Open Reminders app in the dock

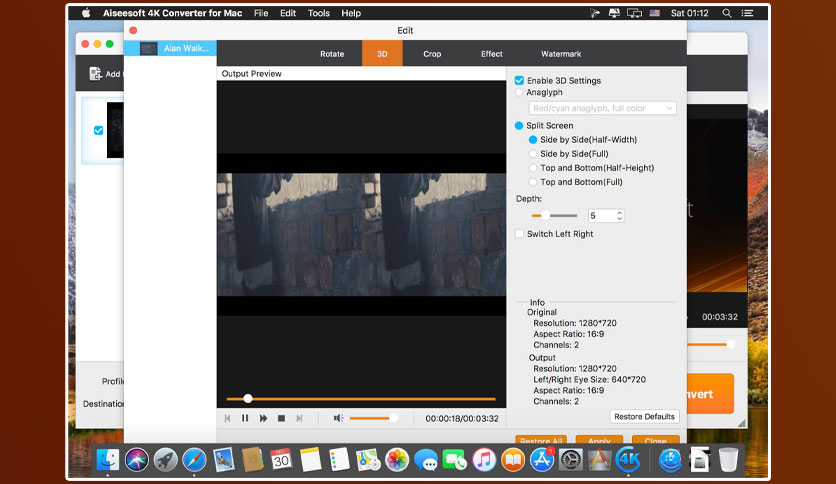[339, 459]
